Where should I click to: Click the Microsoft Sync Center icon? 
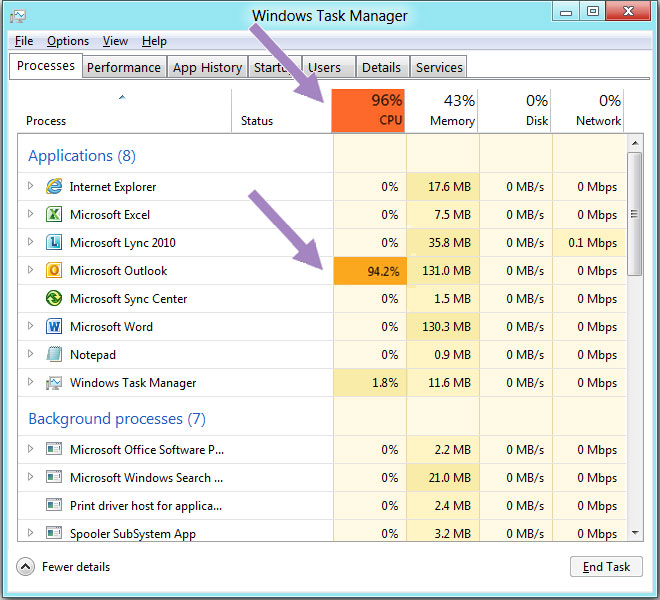pos(54,299)
